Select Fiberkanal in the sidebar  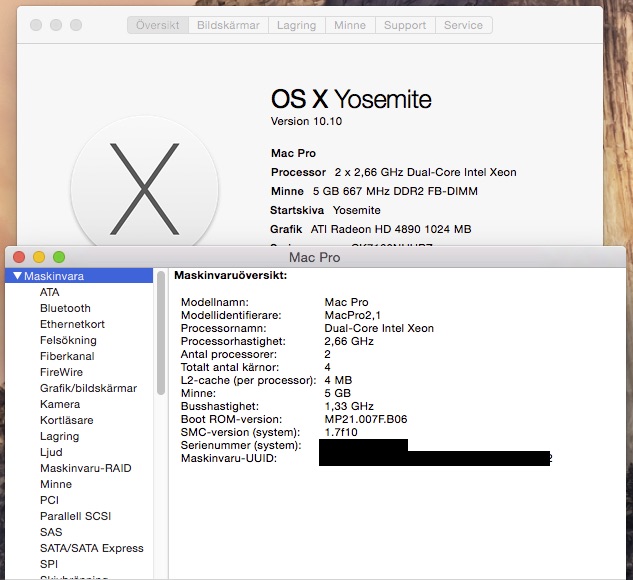67,356
